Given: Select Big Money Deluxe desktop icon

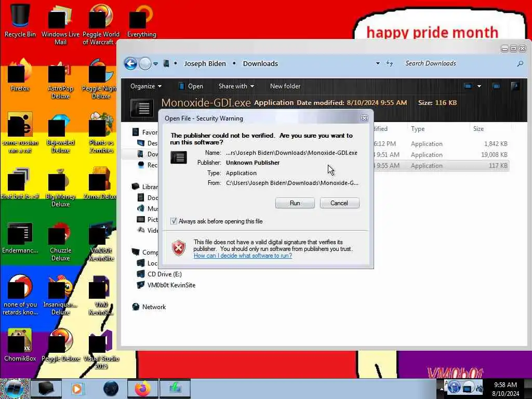Looking at the screenshot, I should 60,187.
